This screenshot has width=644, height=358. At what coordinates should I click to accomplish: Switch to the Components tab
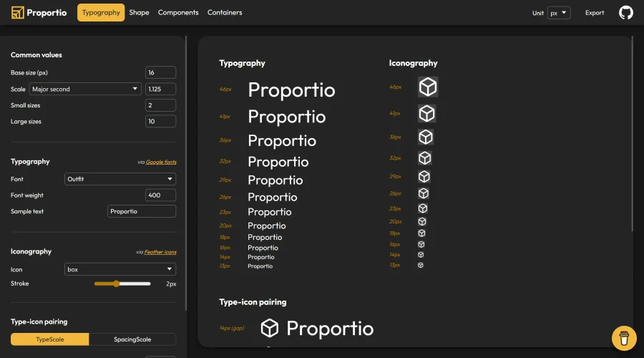(178, 13)
